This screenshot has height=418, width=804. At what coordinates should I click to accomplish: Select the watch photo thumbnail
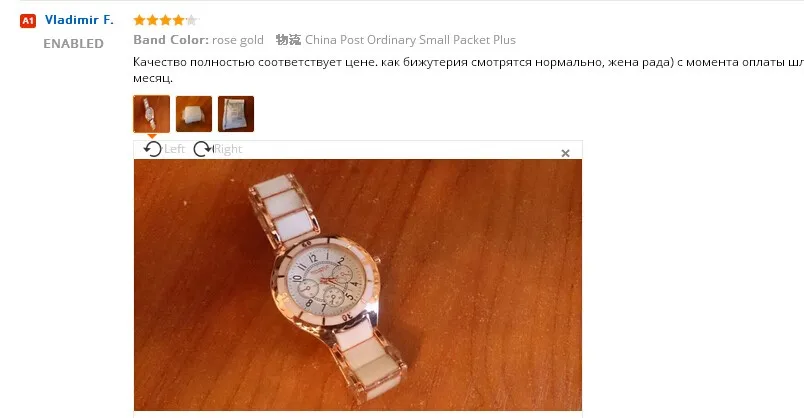tap(152, 114)
